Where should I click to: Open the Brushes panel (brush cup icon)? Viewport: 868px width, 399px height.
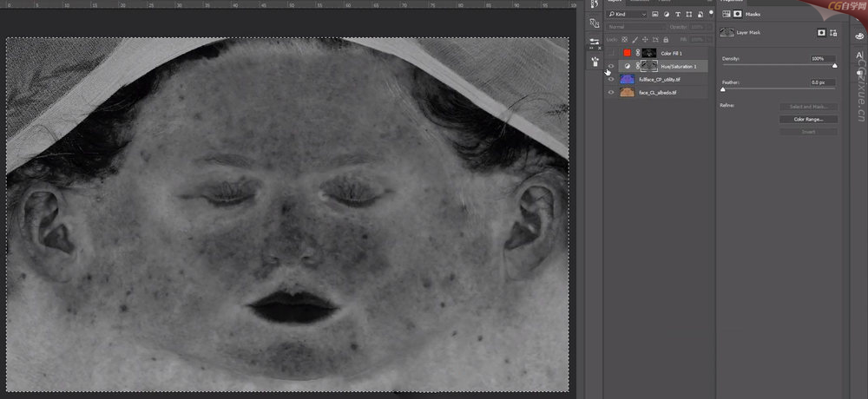(595, 62)
